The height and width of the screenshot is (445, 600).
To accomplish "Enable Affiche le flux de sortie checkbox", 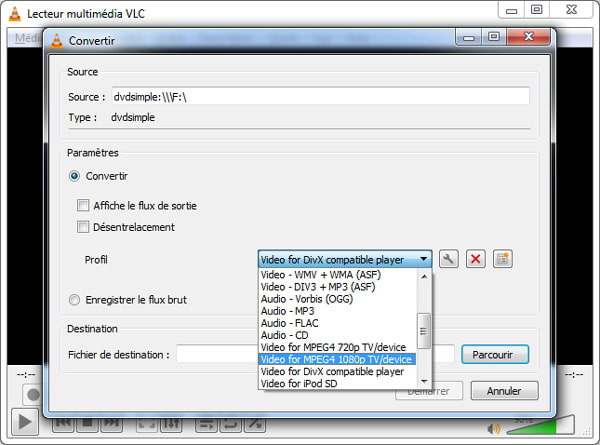I will tap(84, 206).
